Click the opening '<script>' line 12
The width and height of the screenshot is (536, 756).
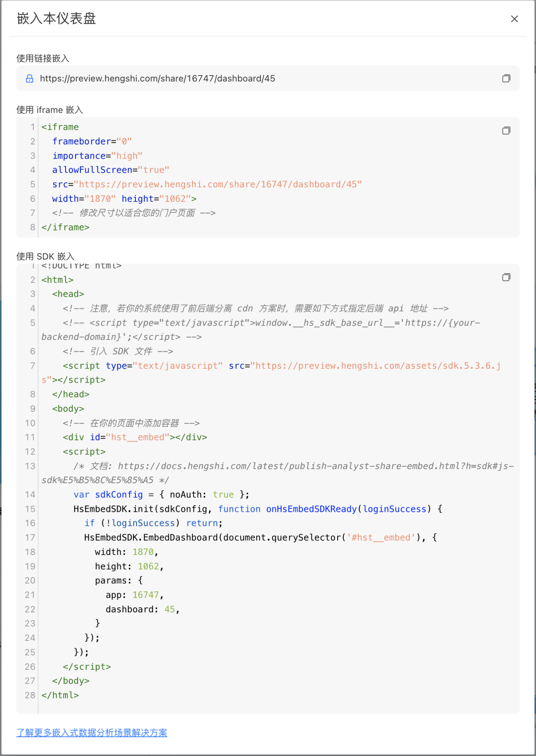coord(84,452)
